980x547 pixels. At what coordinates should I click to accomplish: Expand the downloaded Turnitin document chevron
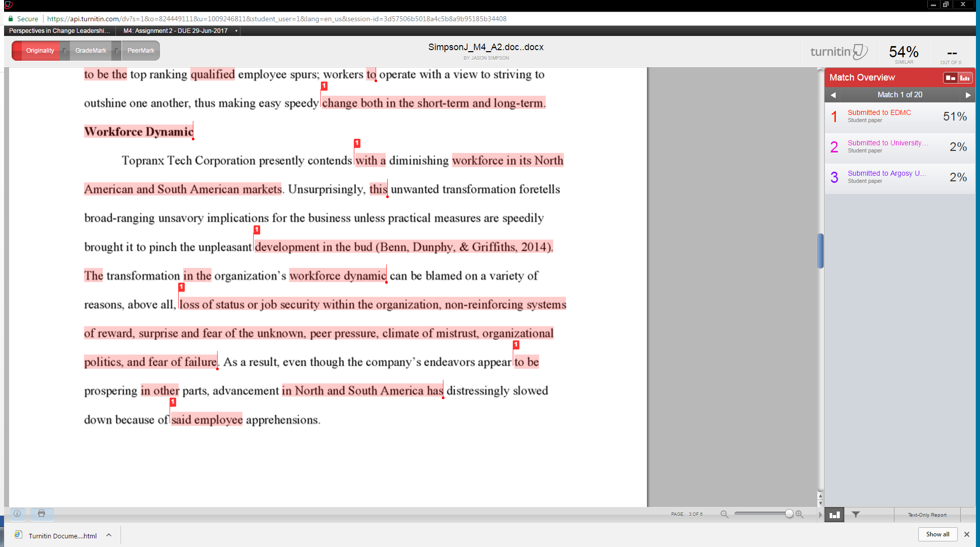coord(108,534)
